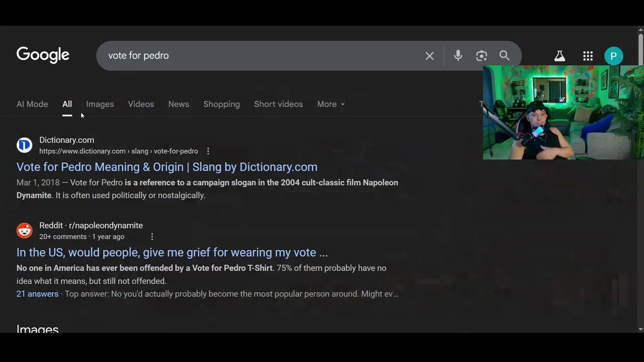Switch to AI Mode tab
The height and width of the screenshot is (362, 644).
[x=32, y=104]
